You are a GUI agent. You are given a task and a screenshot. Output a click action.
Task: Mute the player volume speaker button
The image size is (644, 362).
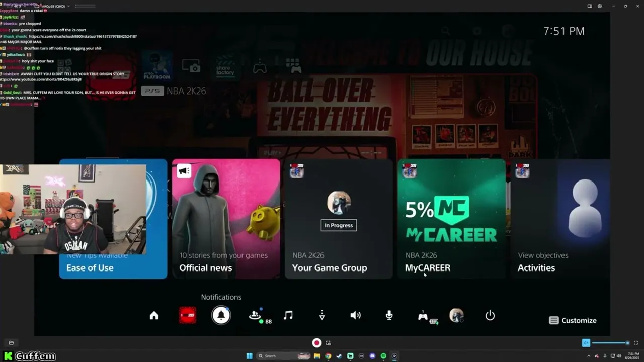point(586,343)
